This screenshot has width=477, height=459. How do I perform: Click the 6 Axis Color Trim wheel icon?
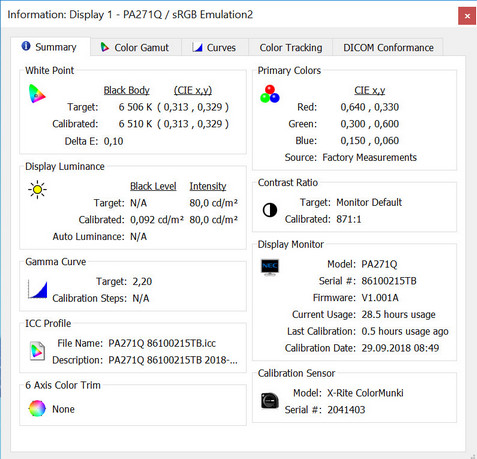tap(37, 408)
